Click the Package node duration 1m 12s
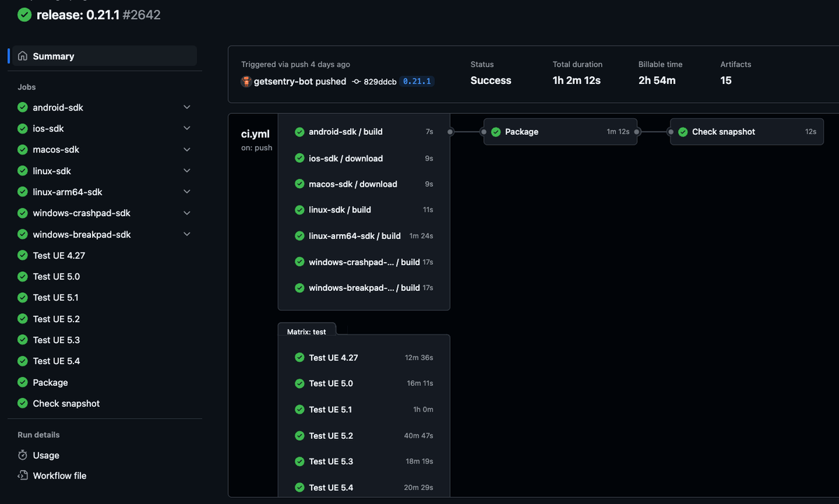 point(617,131)
